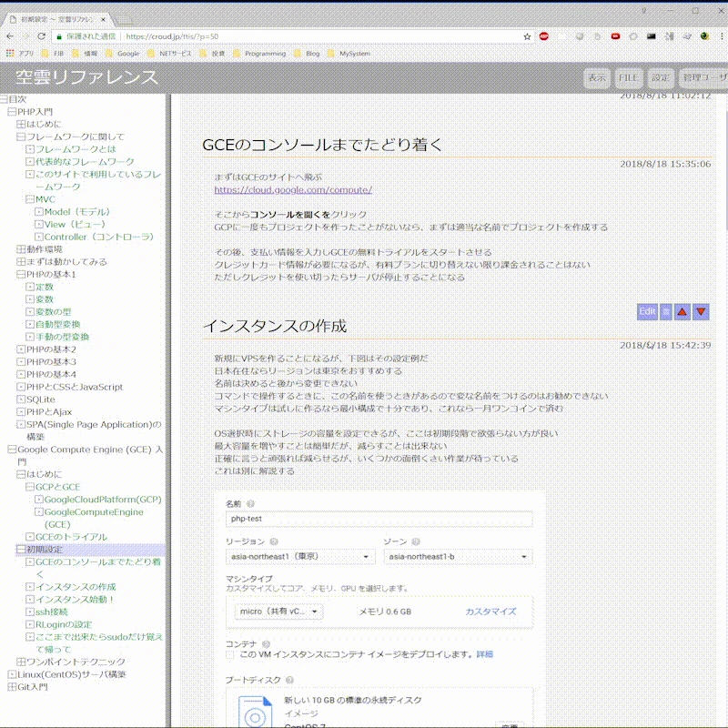Expand the 動作環境 tree node
Viewport: 728px width, 728px height.
tap(21, 249)
